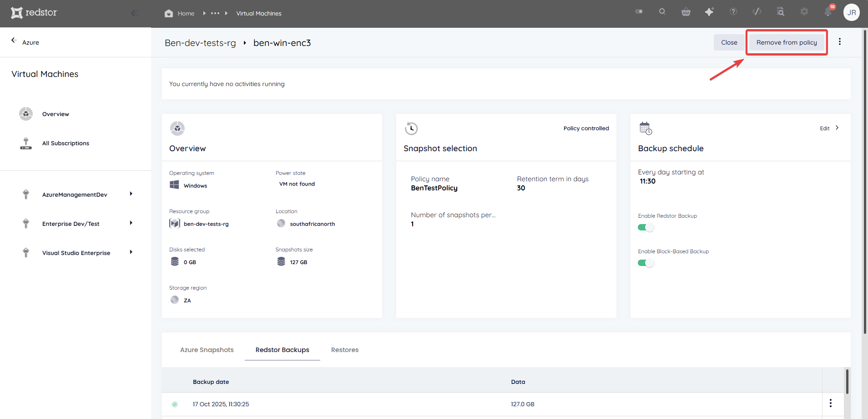
Task: Click Remove from policy button
Action: pyautogui.click(x=787, y=42)
